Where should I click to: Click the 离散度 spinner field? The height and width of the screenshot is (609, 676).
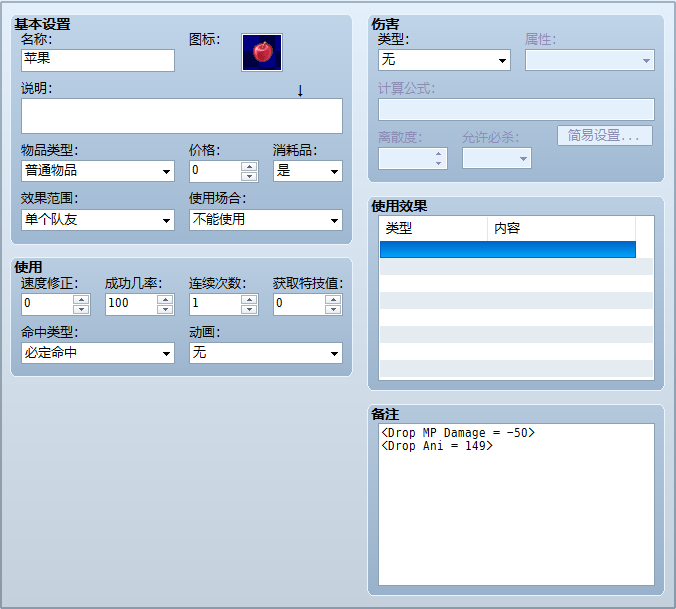[x=413, y=158]
